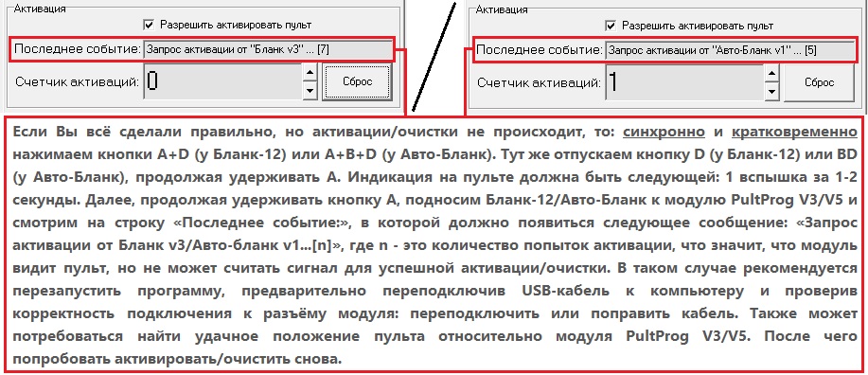Click right counter field showing 1

tap(685, 82)
